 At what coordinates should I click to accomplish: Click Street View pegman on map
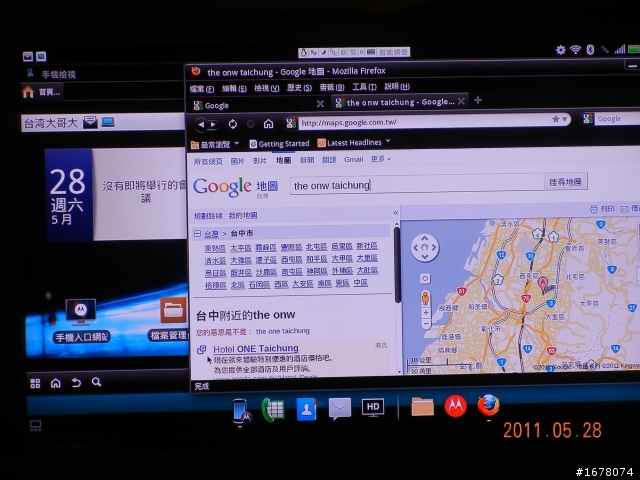(425, 299)
